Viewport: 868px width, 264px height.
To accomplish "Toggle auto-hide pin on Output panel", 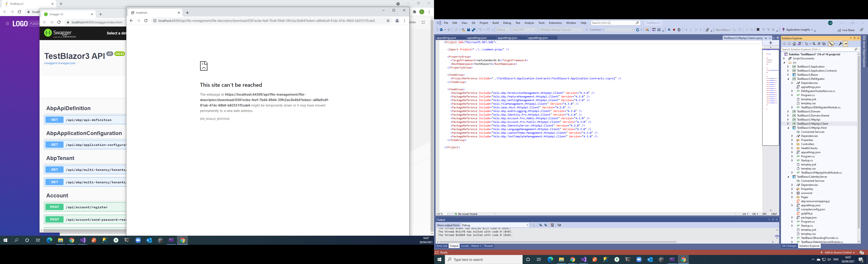I will pos(773,220).
